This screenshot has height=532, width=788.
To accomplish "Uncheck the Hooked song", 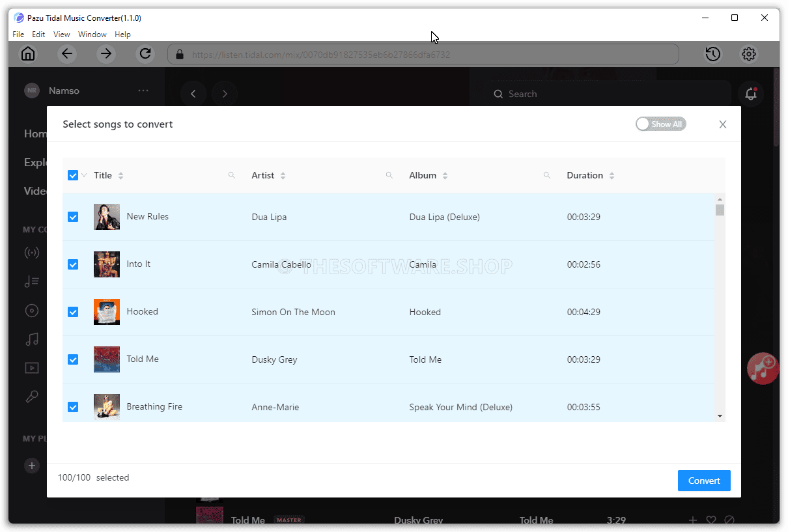I will click(73, 312).
